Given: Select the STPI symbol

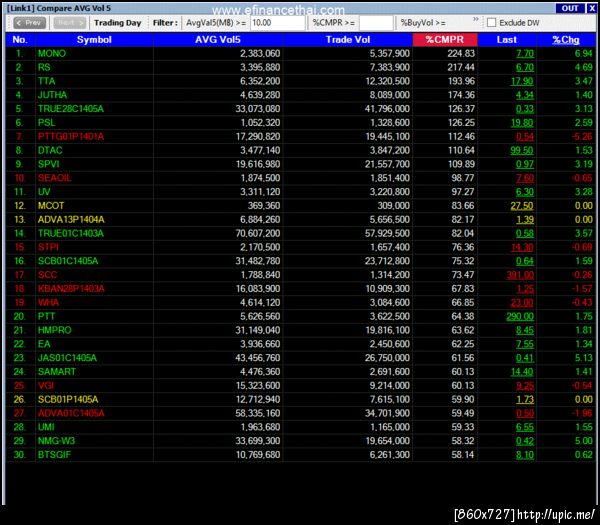Looking at the screenshot, I should pyautogui.click(x=48, y=247).
